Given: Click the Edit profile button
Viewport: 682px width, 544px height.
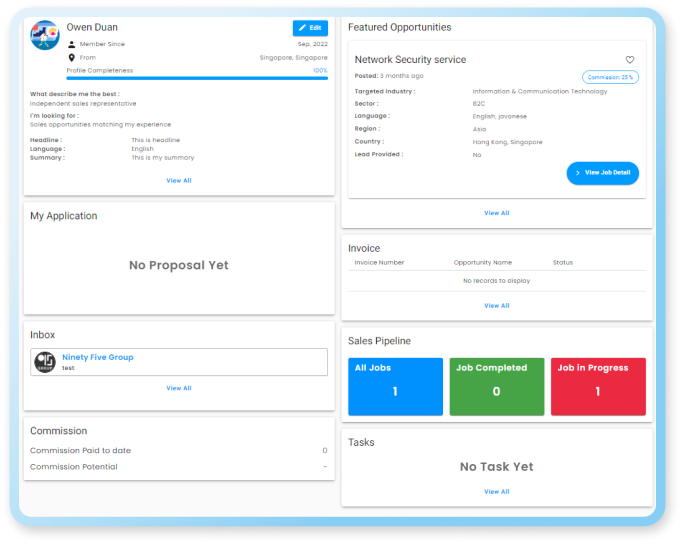Looking at the screenshot, I should pos(310,28).
